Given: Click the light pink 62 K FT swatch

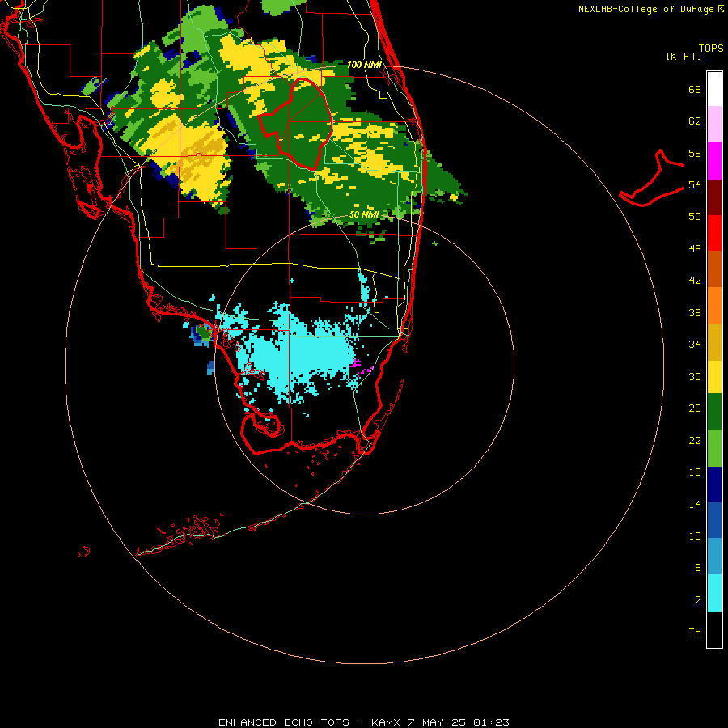Looking at the screenshot, I should click(714, 125).
